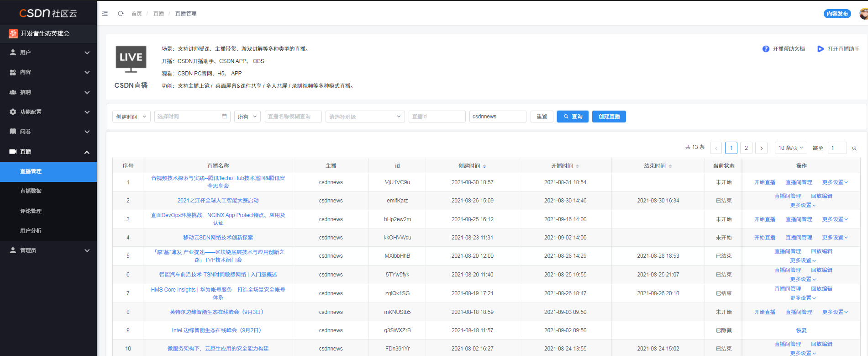Image resolution: width=868 pixels, height=356 pixels.
Task: Open 更多设置 dropdown for row 1
Action: 835,182
